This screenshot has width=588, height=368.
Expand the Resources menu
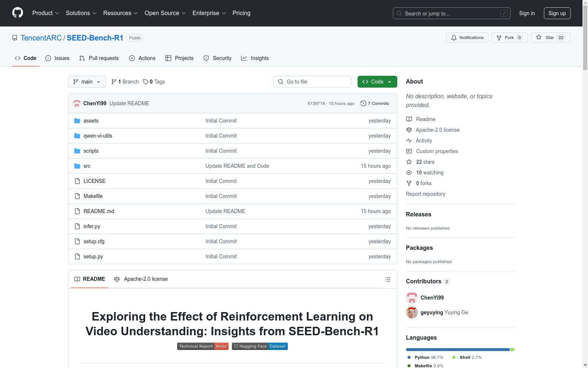pyautogui.click(x=120, y=13)
